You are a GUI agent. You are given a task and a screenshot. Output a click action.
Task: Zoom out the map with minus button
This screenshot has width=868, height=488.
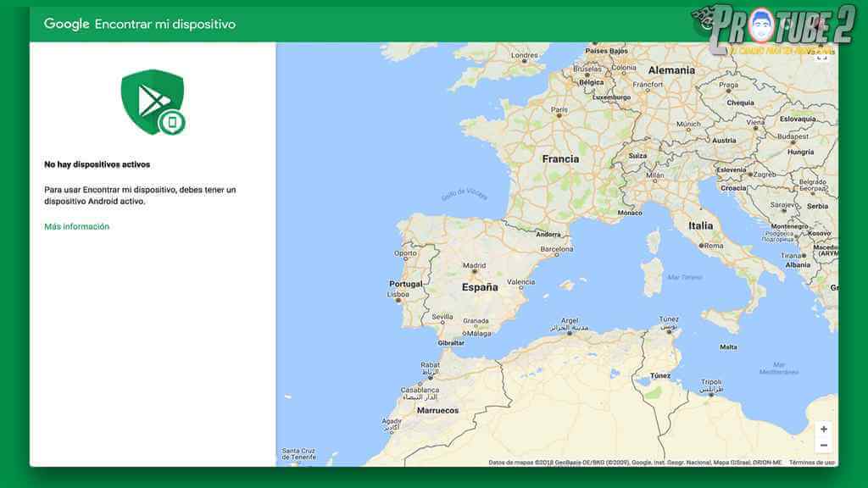823,446
